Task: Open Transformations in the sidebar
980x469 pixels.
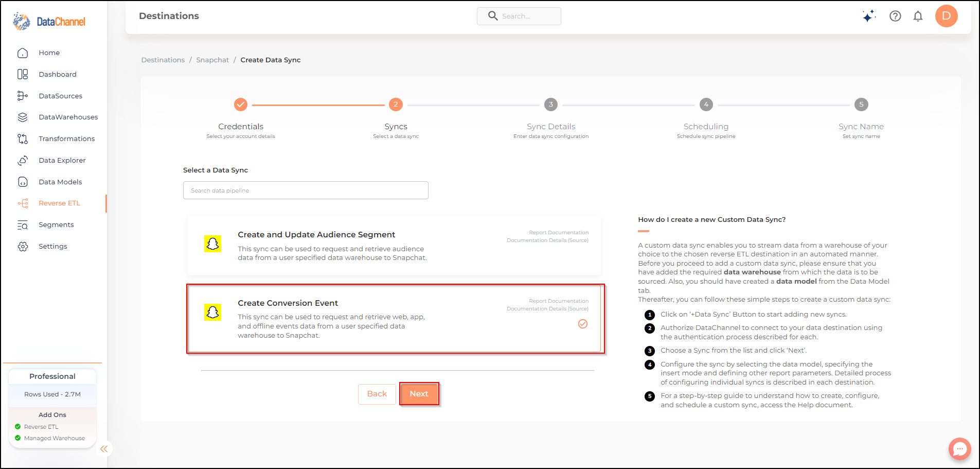Action: 66,139
